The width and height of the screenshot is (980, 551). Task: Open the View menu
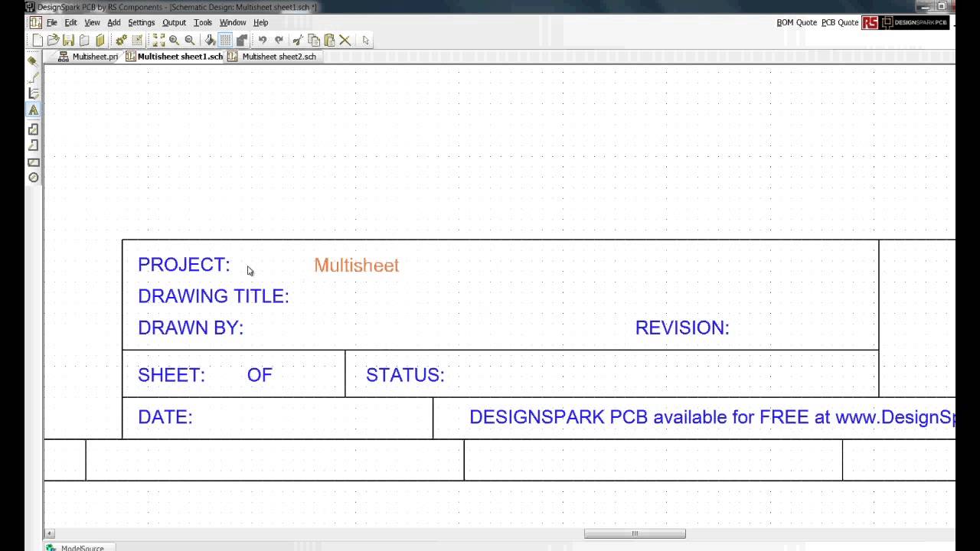tap(92, 23)
